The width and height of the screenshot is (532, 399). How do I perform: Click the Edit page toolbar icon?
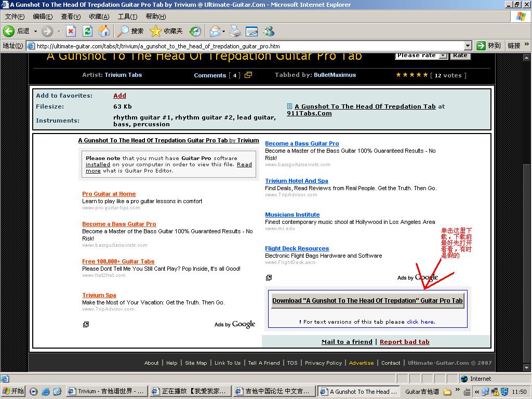point(251,31)
